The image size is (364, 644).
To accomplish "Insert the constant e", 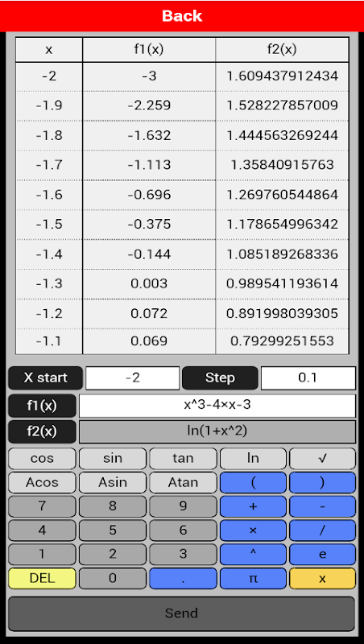I will coord(322,555).
